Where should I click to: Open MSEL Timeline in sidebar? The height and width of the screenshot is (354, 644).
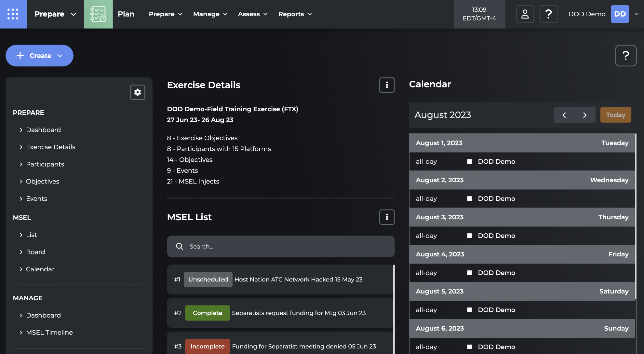[49, 332]
